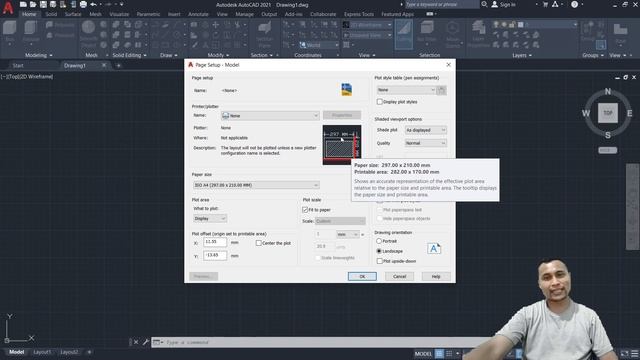Image resolution: width=640 pixels, height=360 pixels.
Task: Click the No Filter selection icon
Action: (427, 33)
